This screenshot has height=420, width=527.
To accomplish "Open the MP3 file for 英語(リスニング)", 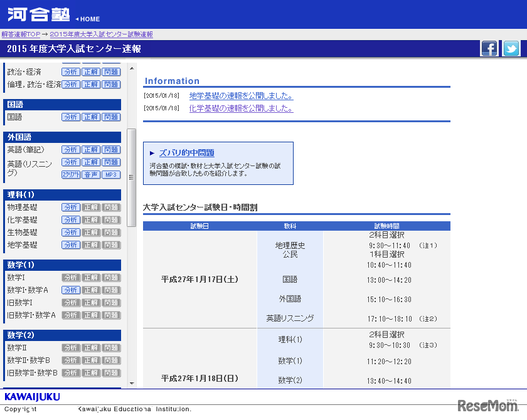I will point(110,174).
